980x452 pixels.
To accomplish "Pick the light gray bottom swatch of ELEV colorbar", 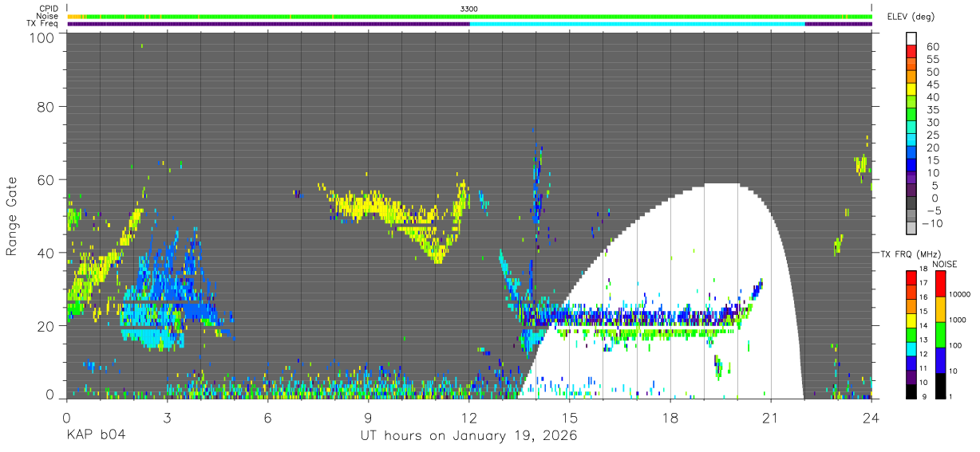I will coord(911,230).
